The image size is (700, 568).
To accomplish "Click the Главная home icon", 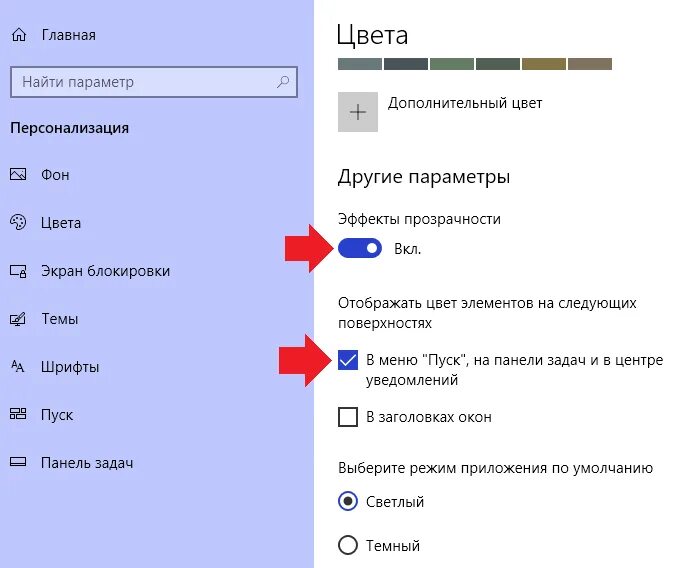I will 19,35.
